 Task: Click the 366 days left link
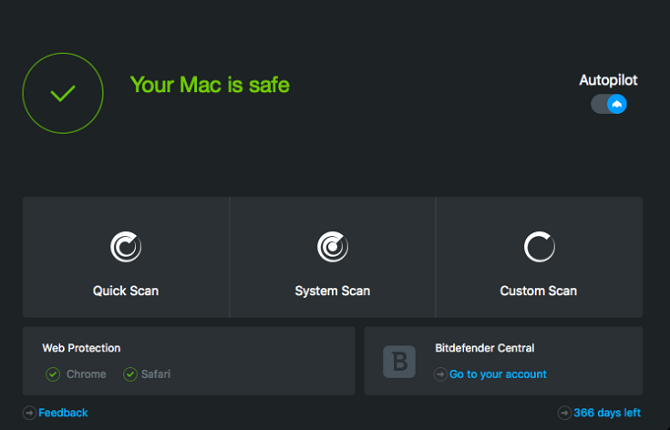[x=607, y=413]
